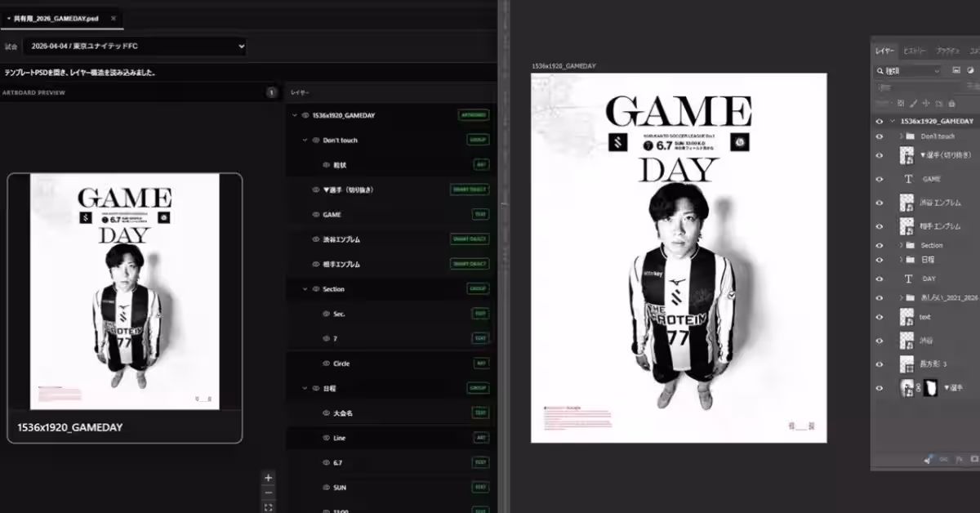Image resolution: width=980 pixels, height=513 pixels.
Task: Toggle visibility of Photoshop 1536x1920_GAMEDAY artboard
Action: [880, 121]
